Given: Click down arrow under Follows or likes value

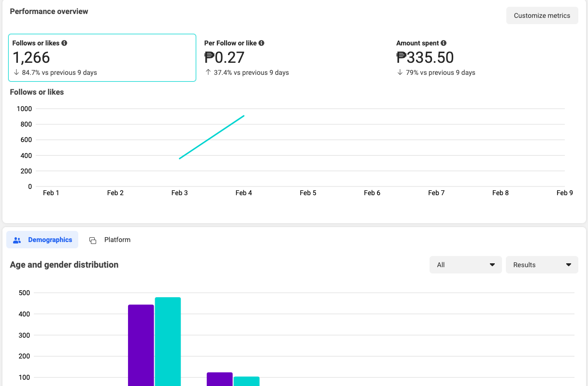Looking at the screenshot, I should [16, 72].
